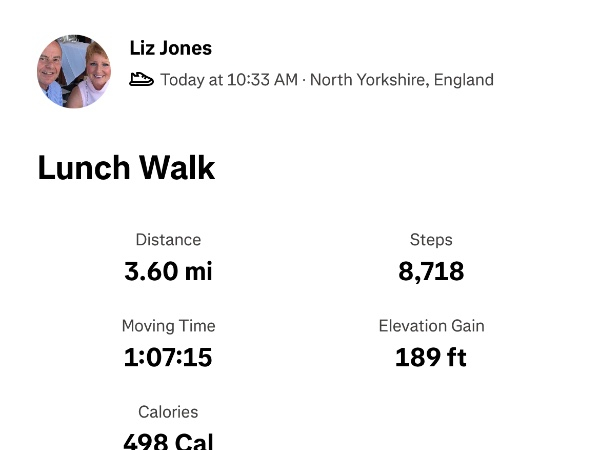Select the 189 elevation number
The image size is (600, 450).
[417, 357]
